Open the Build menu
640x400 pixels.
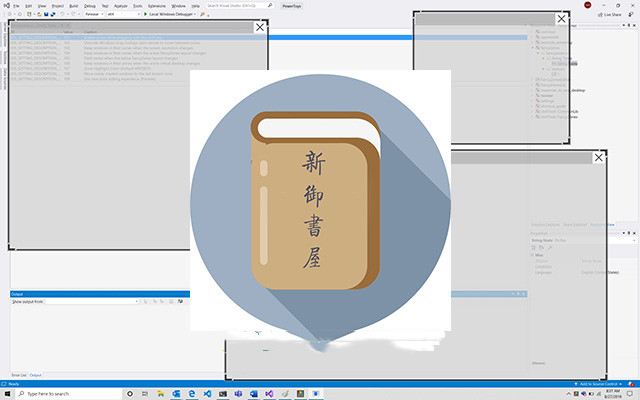coord(73,6)
